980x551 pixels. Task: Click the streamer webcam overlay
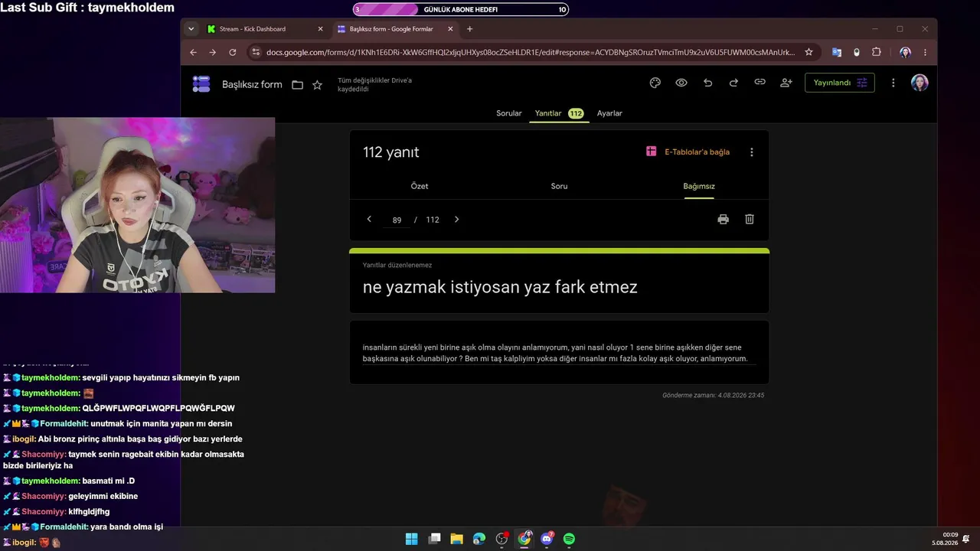point(138,205)
